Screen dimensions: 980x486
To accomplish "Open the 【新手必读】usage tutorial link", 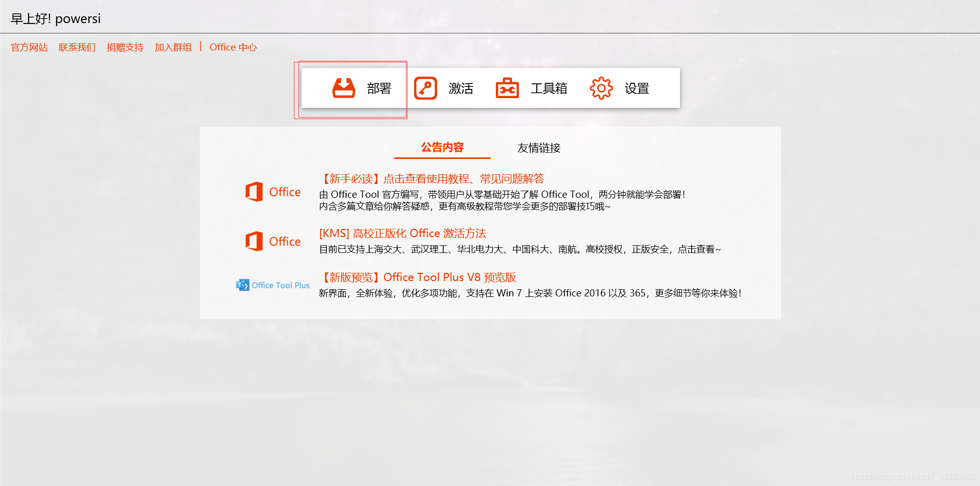I will tap(432, 178).
